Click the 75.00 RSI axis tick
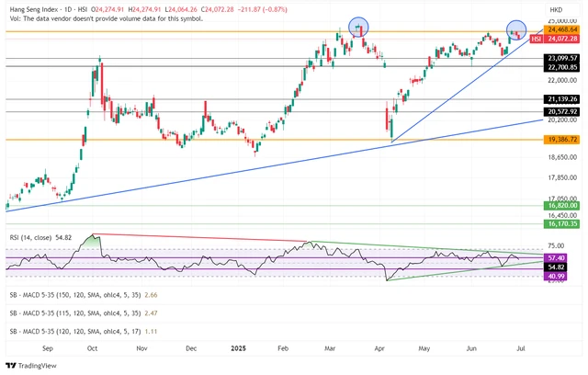 [x=556, y=245]
